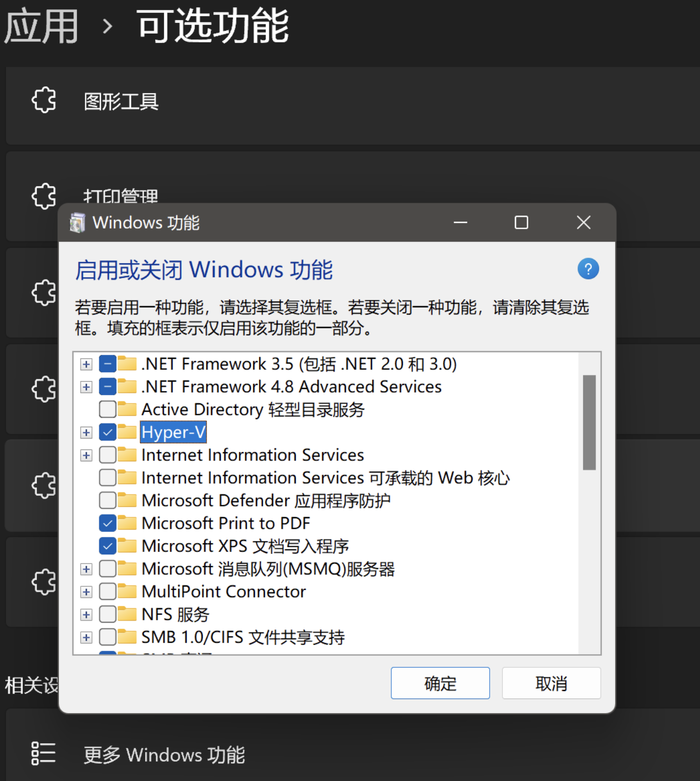This screenshot has width=700, height=781.
Task: Select .NET Framework 4.8 Advanced Services label
Action: coord(292,386)
